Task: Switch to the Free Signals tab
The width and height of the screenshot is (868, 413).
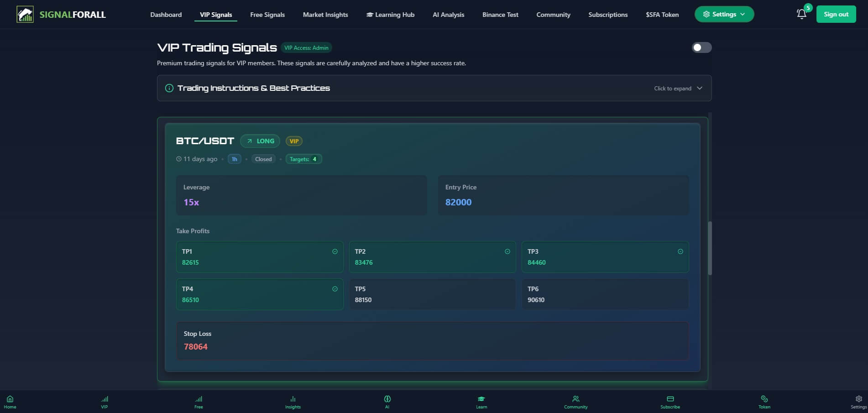Action: 267,15
